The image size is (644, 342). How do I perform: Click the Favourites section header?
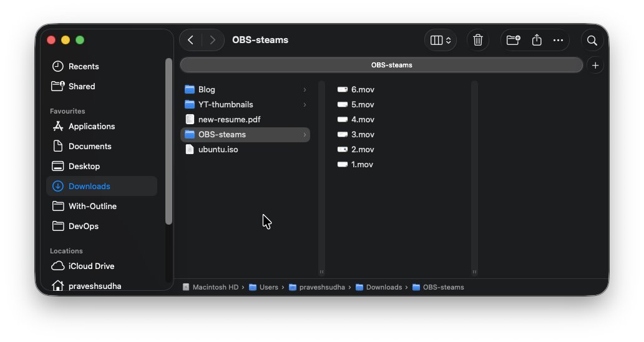pos(67,111)
